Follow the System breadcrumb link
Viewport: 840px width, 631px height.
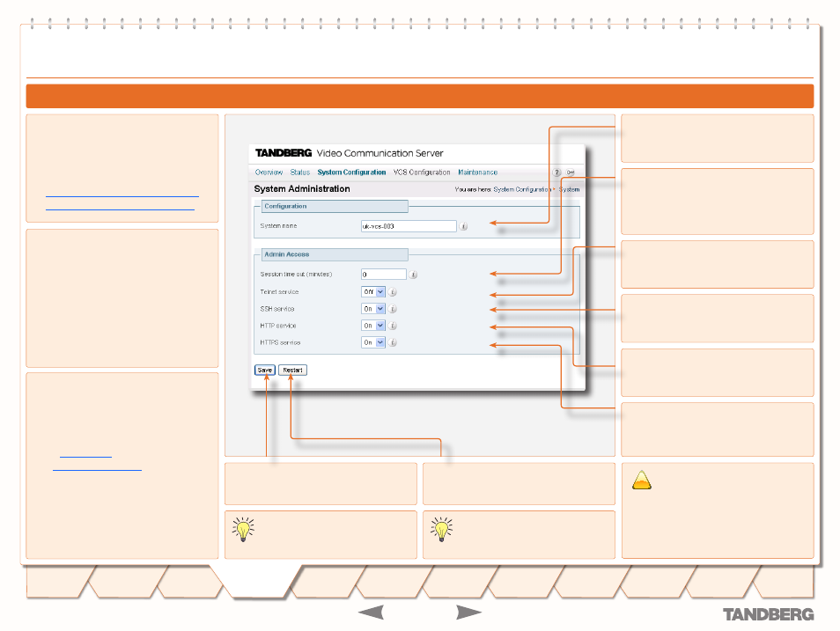569,189
